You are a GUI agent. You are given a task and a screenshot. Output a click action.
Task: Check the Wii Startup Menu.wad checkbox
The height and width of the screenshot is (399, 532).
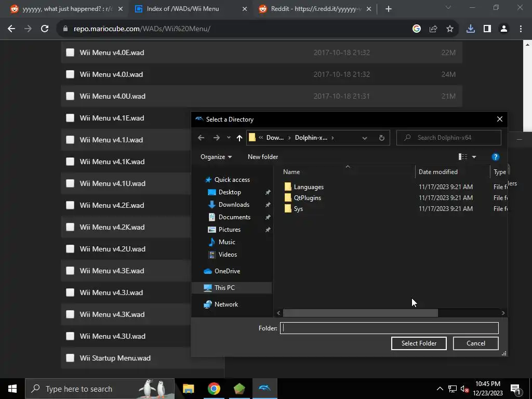[x=70, y=358]
